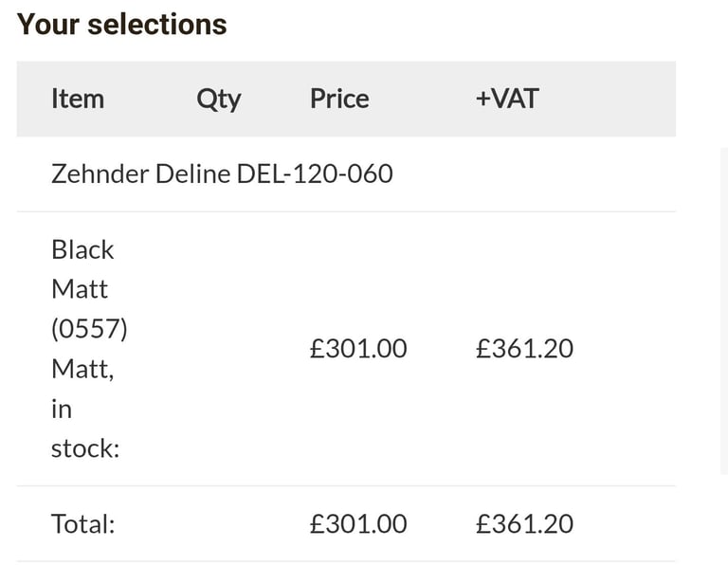Select the Item column header
The image size is (728, 565).
[78, 99]
